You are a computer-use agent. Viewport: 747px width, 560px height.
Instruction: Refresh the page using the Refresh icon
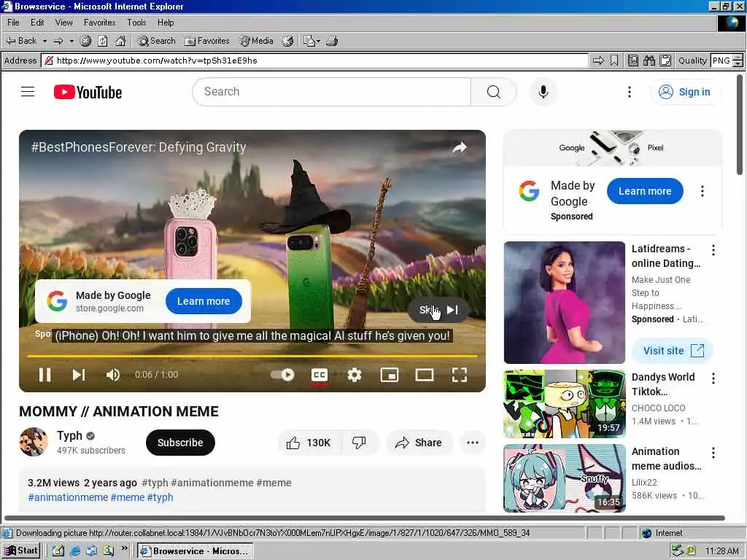pos(103,41)
